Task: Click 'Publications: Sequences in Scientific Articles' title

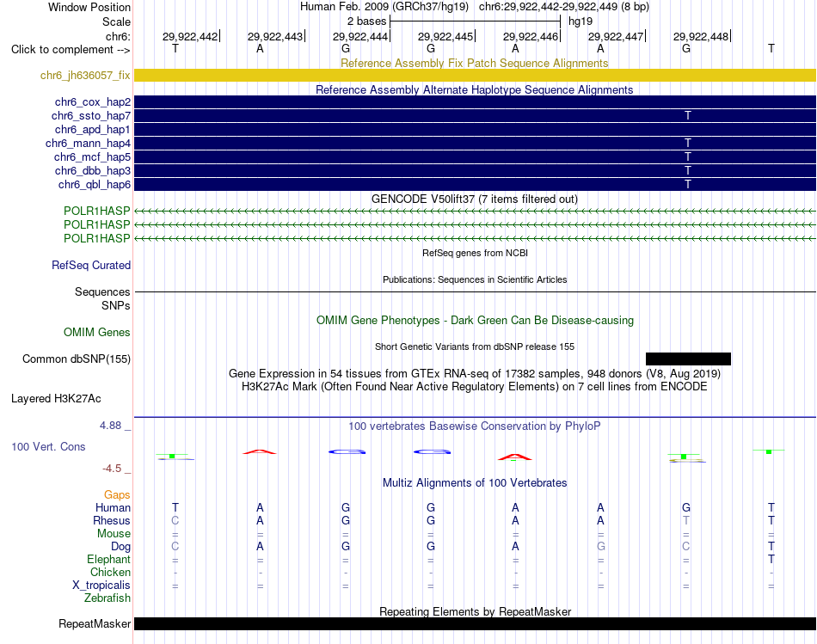Action: click(x=475, y=279)
